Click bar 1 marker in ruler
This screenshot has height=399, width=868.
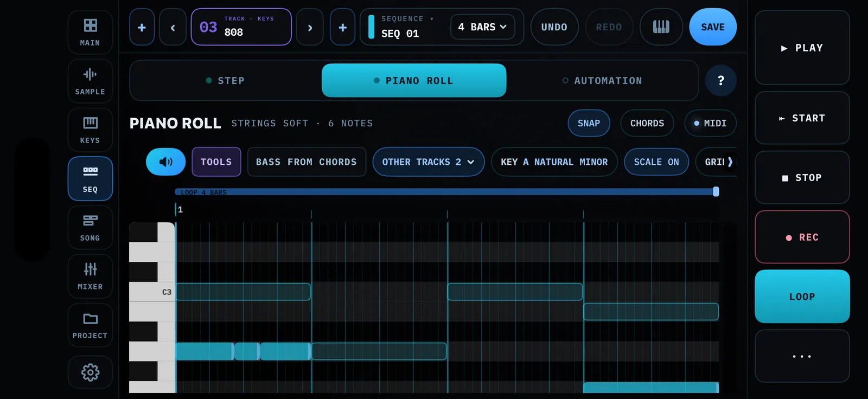pyautogui.click(x=180, y=209)
